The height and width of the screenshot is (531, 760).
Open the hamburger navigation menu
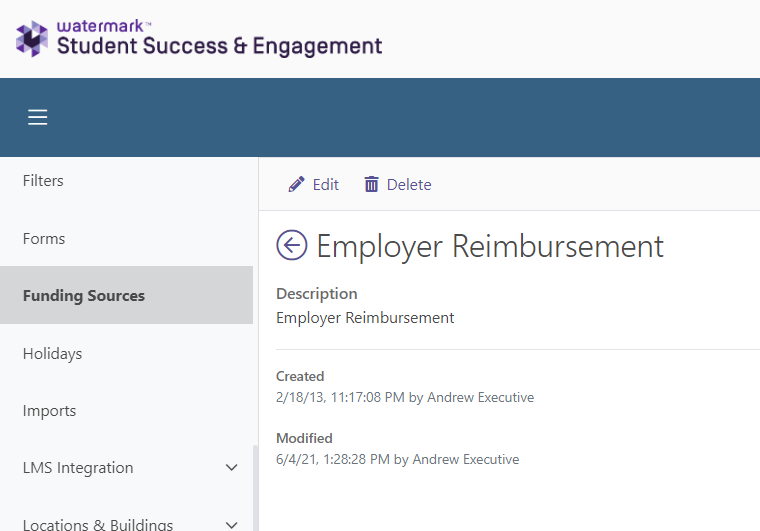[37, 117]
